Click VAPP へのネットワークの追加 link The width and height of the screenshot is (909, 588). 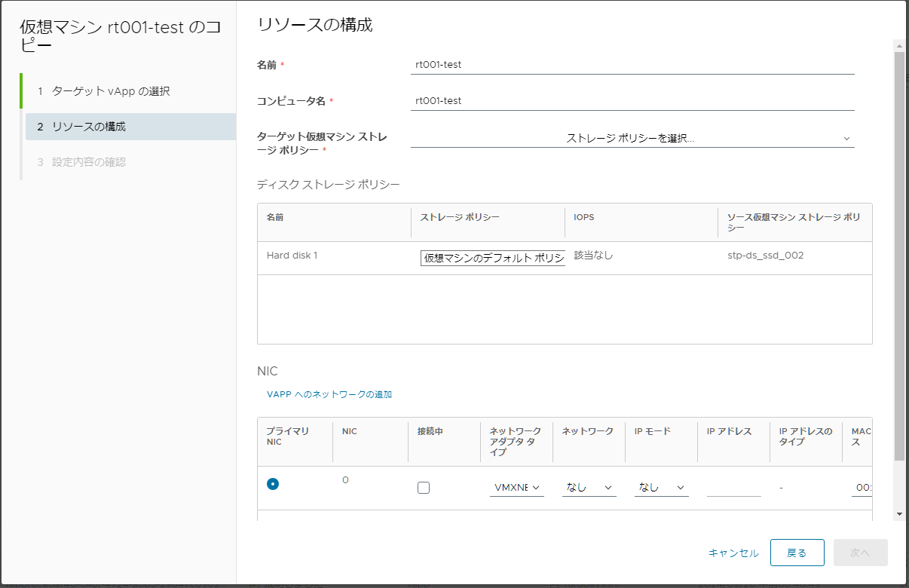click(x=329, y=394)
